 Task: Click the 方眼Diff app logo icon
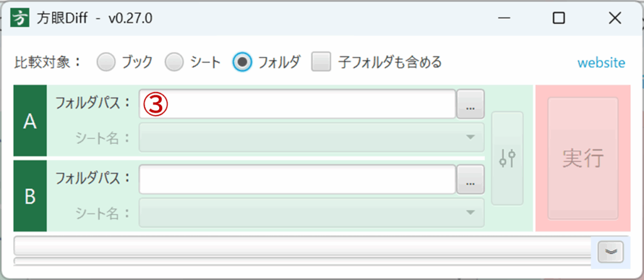coord(22,18)
